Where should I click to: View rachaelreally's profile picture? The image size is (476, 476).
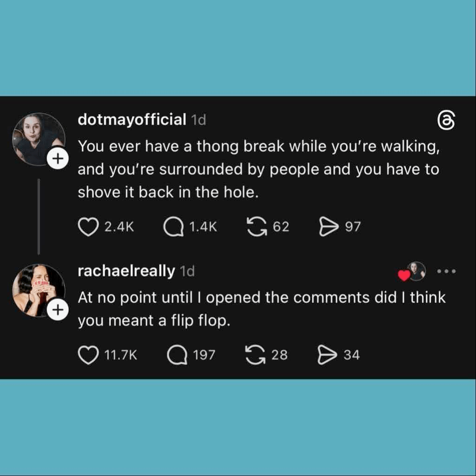pyautogui.click(x=37, y=290)
